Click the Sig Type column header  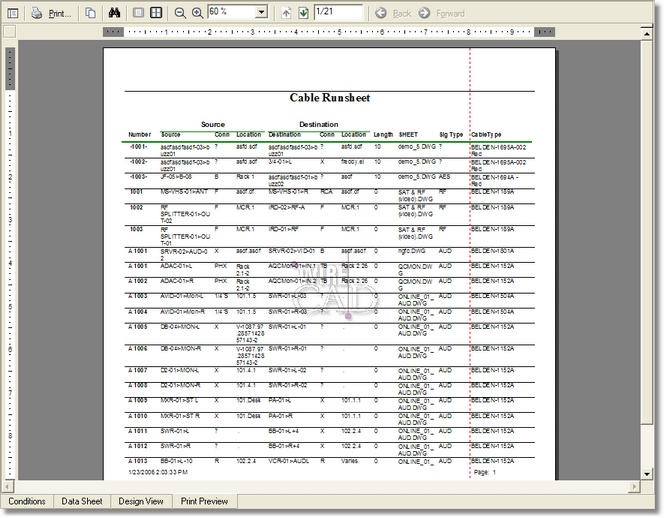tap(451, 135)
